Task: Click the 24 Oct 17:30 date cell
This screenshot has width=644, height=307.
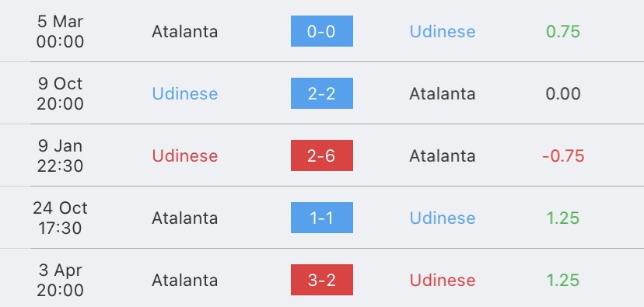Action: [x=60, y=218]
